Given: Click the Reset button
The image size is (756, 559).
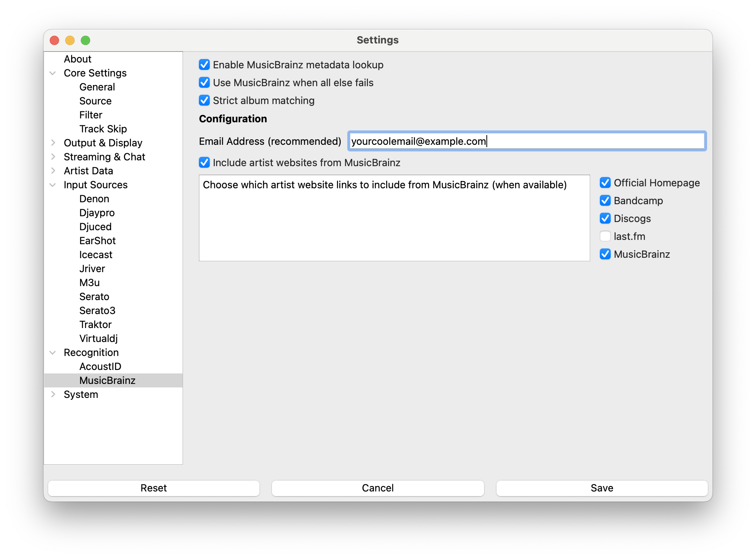Looking at the screenshot, I should [154, 488].
